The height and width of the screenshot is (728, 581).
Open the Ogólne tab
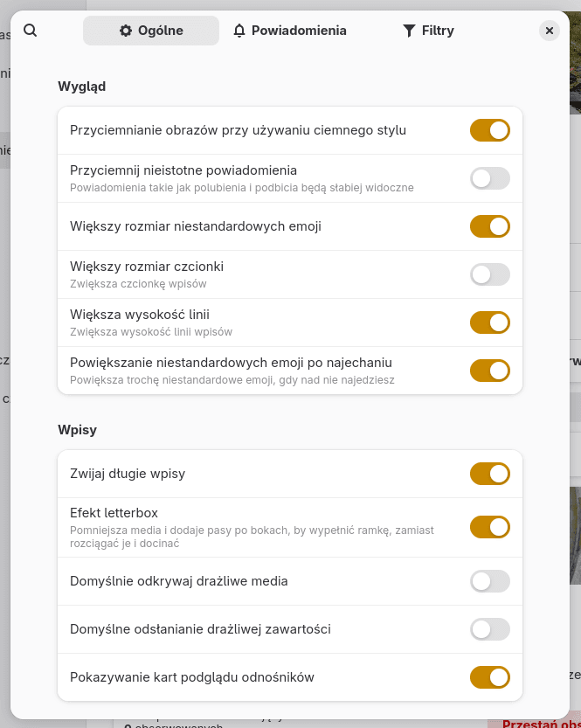151,31
